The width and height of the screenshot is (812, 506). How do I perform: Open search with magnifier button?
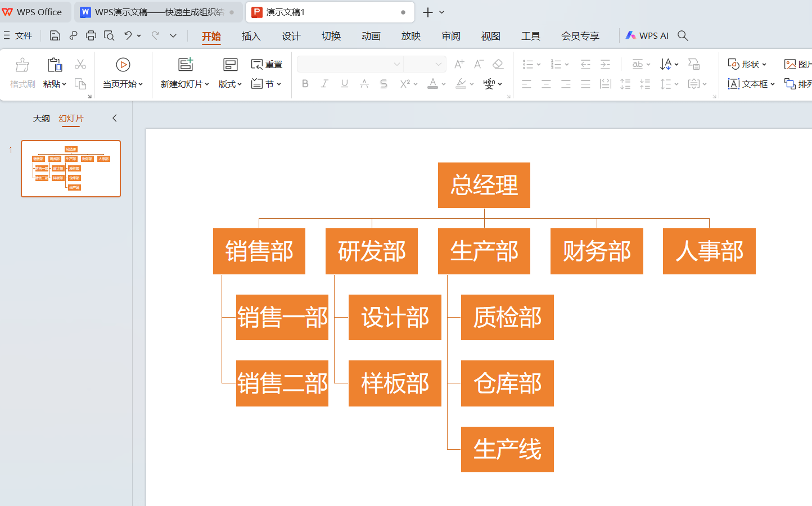(682, 35)
